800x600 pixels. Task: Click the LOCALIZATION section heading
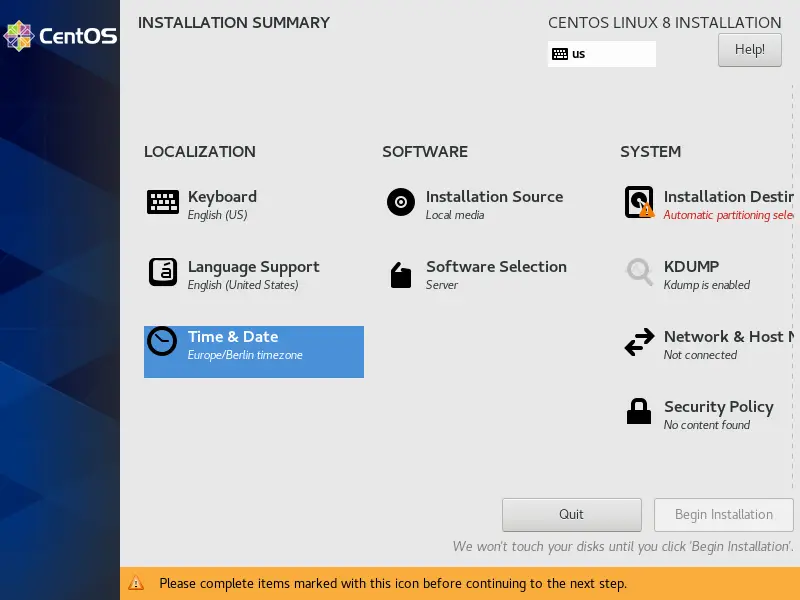coord(199,152)
